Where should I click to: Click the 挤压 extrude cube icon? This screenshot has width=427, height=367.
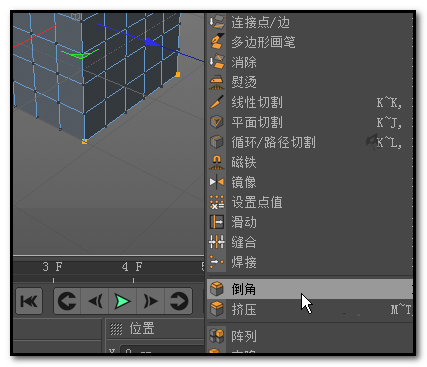217,309
